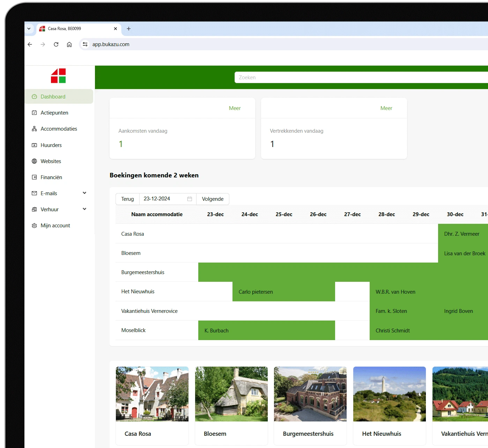Click the Vakantiehuis Vernerovice photo thumbnail
This screenshot has height=448, width=488.
pyautogui.click(x=460, y=394)
